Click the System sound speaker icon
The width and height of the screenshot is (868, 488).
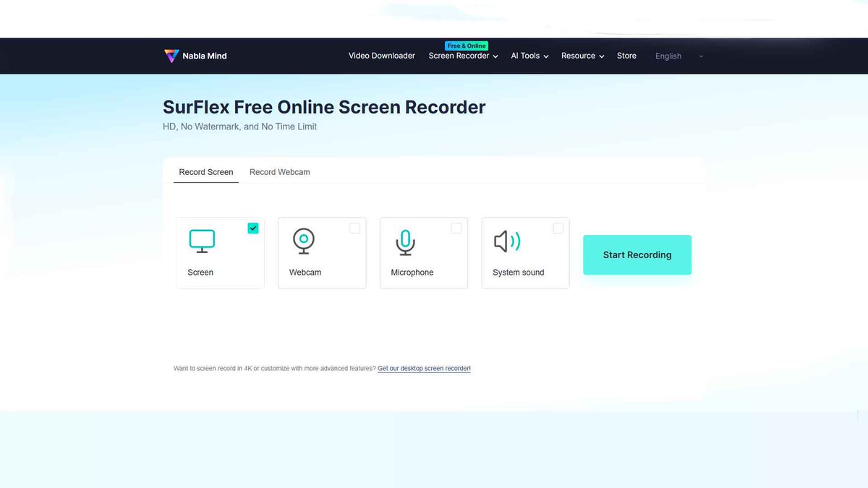[507, 241]
